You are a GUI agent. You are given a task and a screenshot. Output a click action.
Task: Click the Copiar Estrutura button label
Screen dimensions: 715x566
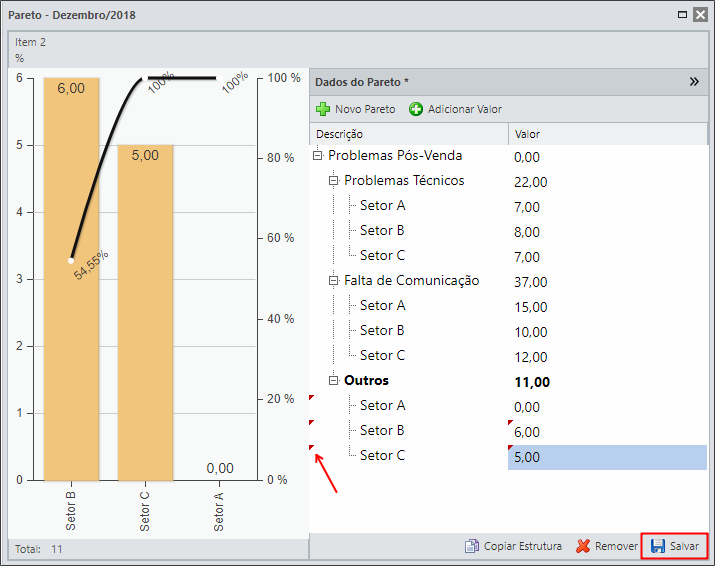coord(523,546)
